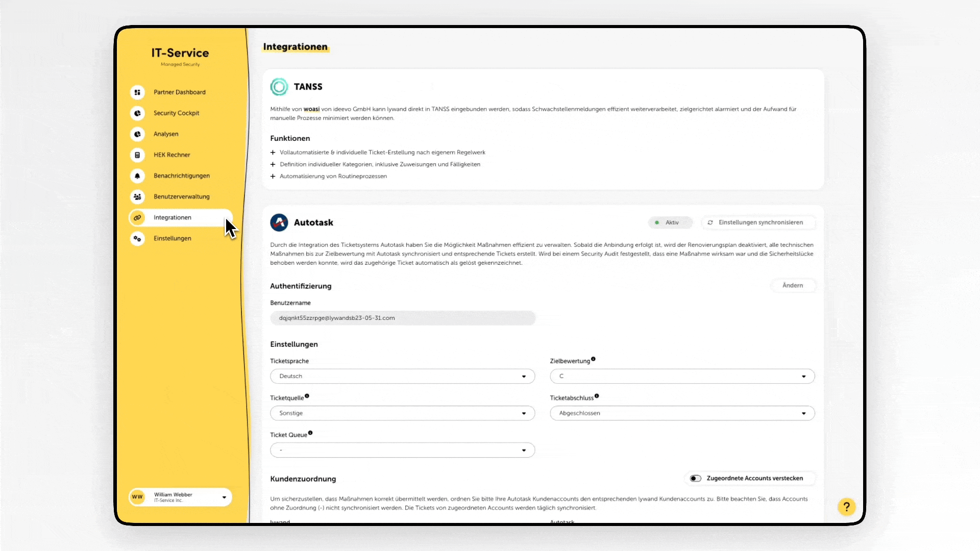Click the yellow help question mark icon
Image resolution: width=980 pixels, height=551 pixels.
[x=846, y=507]
